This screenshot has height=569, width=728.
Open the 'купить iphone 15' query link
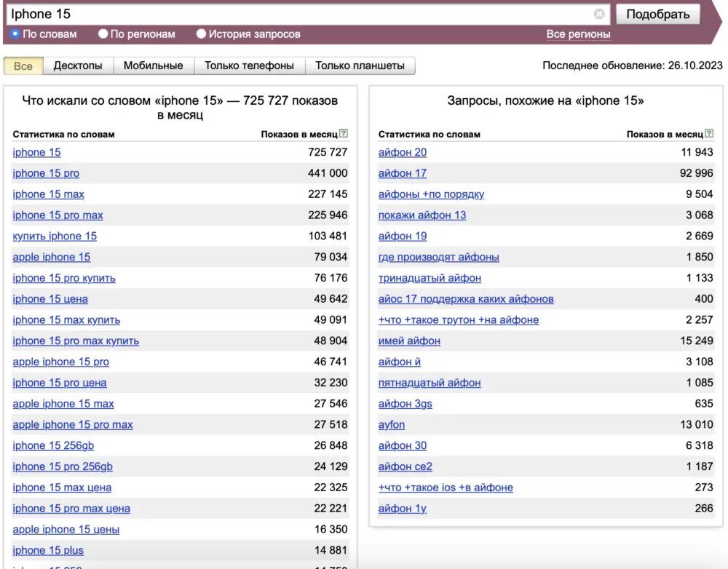tap(55, 236)
